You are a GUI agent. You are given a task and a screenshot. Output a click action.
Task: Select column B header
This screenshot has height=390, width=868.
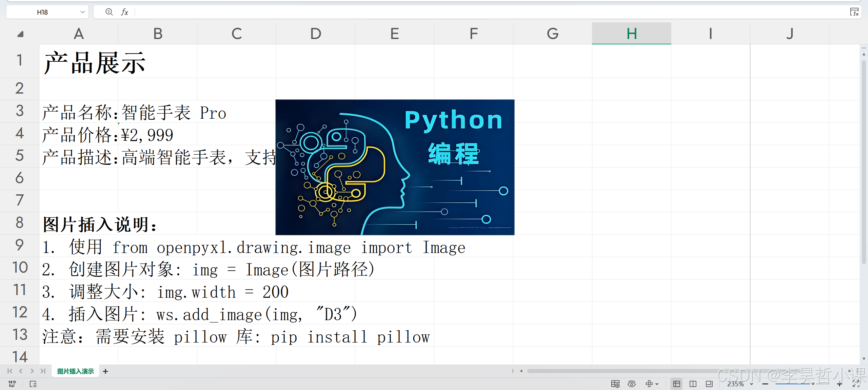pyautogui.click(x=158, y=34)
